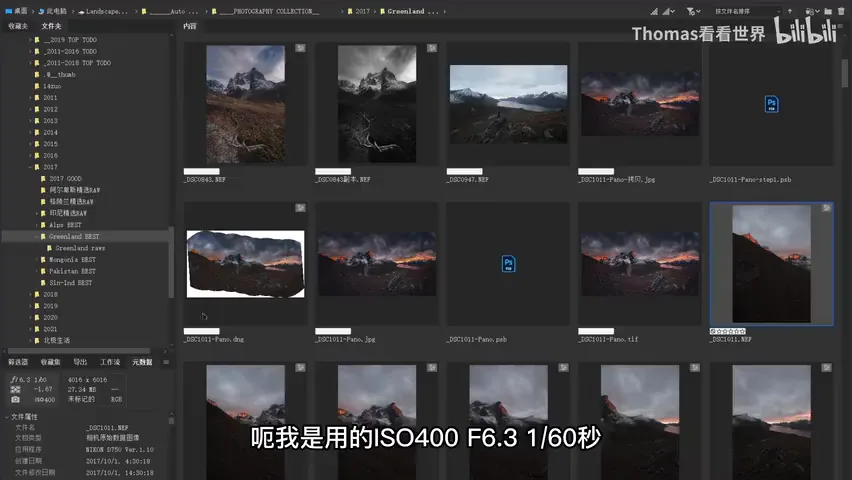Click the _DSC1011.NEF file name value
852x480 pixels.
[x=107, y=428]
